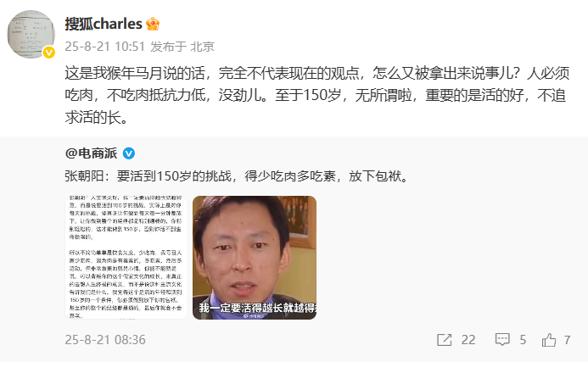Click the 搜狐charles username link
588x373 pixels.
tap(104, 24)
